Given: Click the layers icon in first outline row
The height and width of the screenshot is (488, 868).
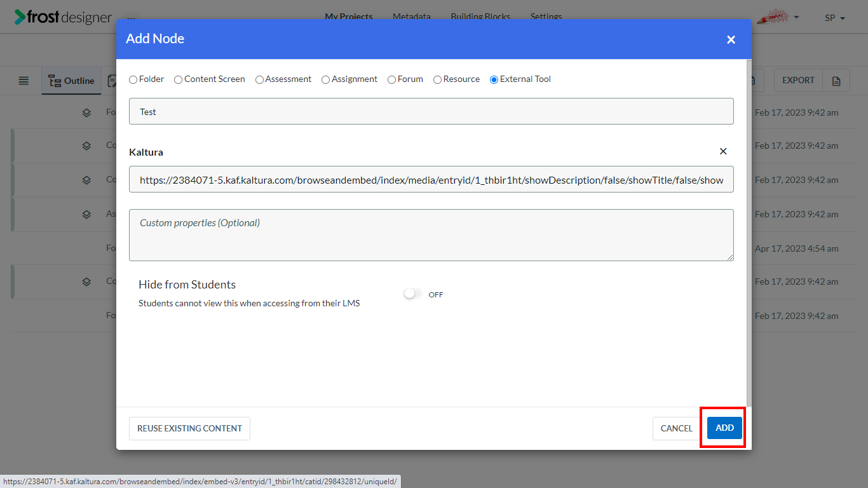Looking at the screenshot, I should click(x=86, y=112).
